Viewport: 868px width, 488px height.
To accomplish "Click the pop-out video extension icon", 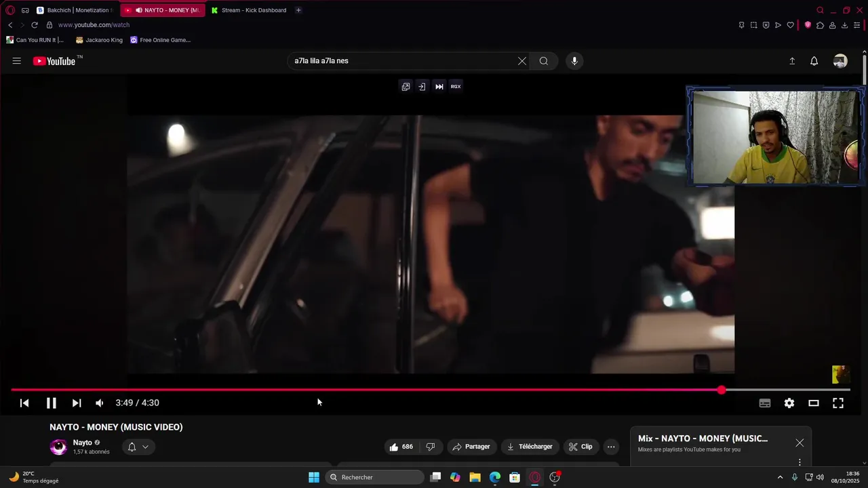I will 406,87.
